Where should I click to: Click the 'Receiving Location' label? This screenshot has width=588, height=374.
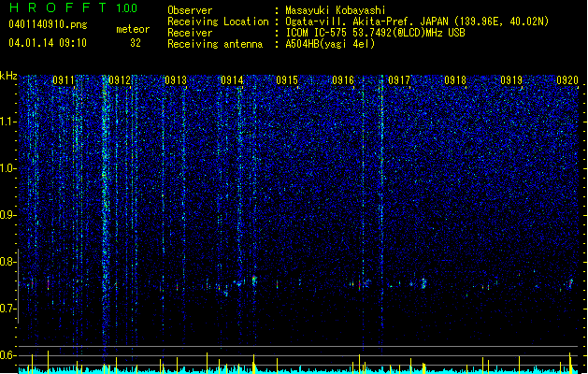(218, 22)
